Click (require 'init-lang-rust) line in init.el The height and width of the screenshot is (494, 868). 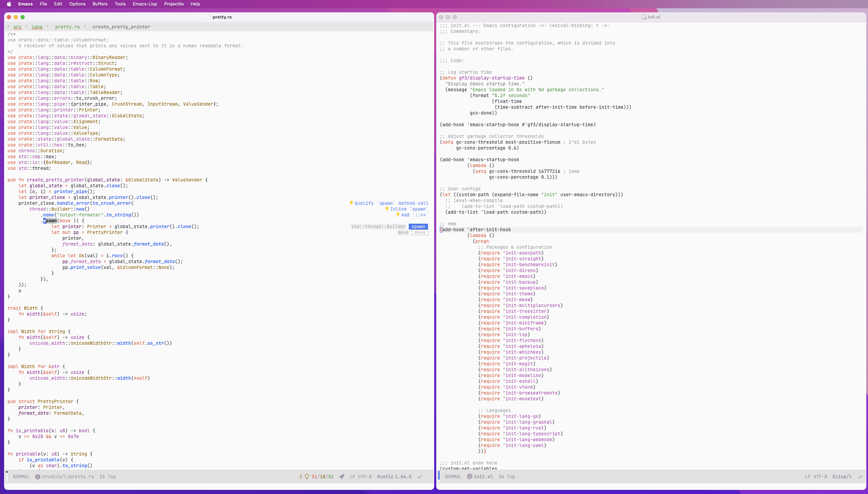(x=512, y=428)
